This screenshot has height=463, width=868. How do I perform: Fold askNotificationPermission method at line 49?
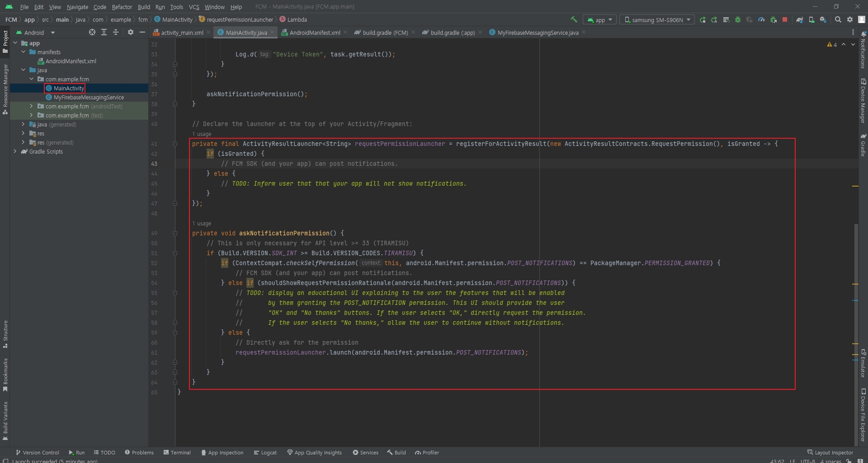[175, 234]
